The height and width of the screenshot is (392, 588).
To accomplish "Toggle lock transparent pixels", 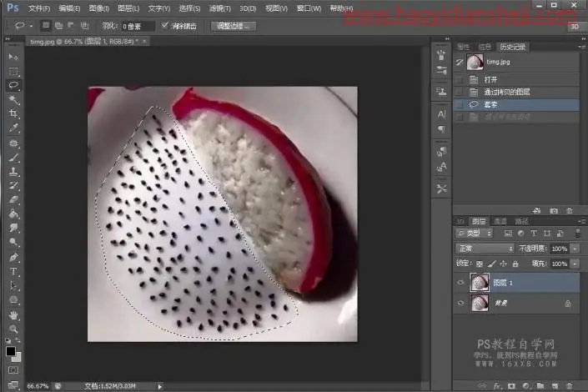I will [480, 264].
